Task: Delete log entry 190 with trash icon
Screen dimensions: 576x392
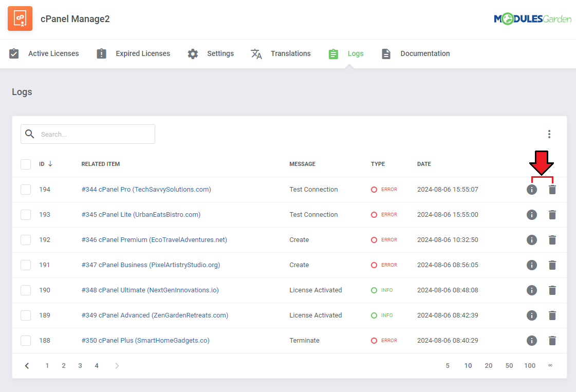Action: pos(552,290)
